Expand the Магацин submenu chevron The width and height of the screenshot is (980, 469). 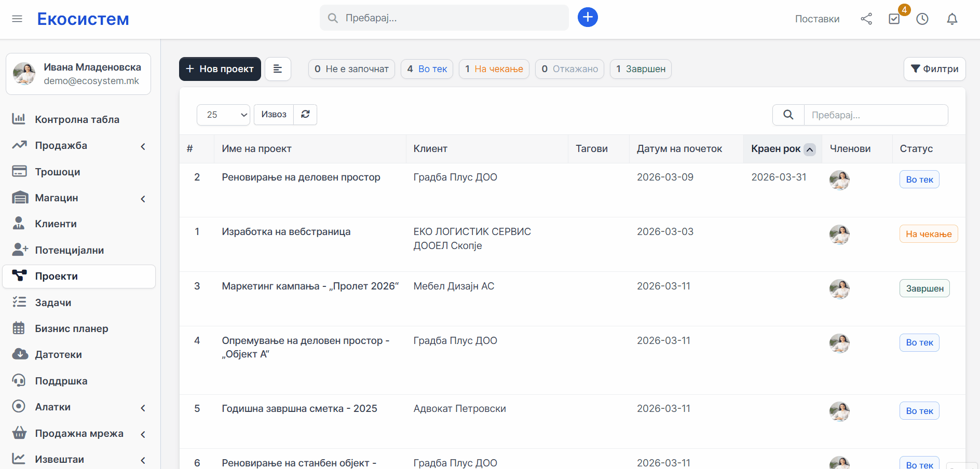tap(143, 199)
